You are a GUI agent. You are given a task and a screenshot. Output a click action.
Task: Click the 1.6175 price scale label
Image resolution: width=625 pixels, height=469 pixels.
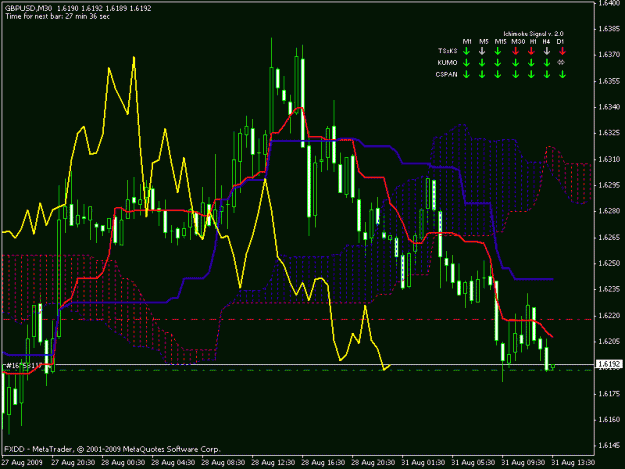pos(609,394)
